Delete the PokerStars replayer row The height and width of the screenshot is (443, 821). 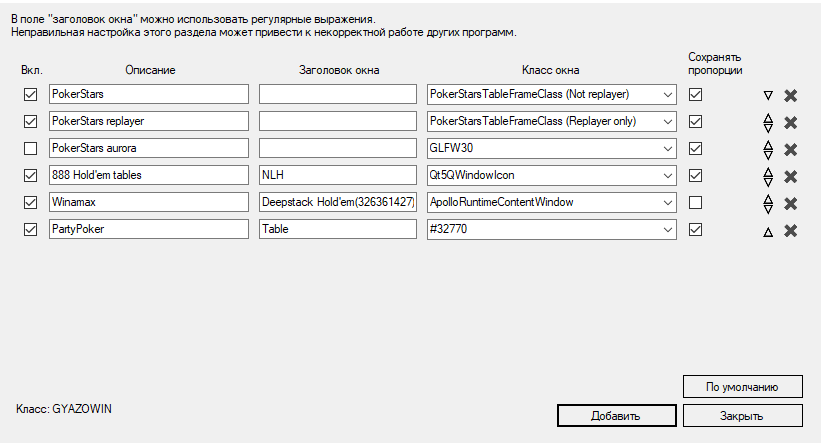[x=791, y=123]
